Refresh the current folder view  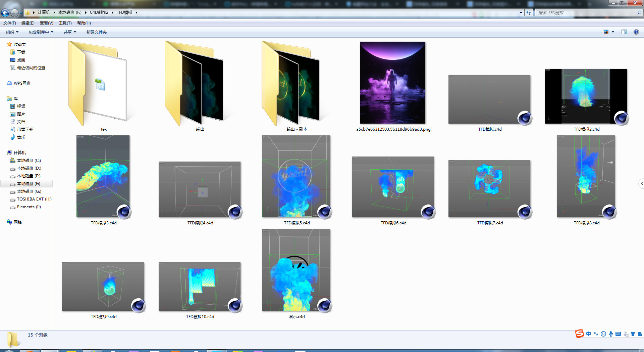tap(529, 12)
